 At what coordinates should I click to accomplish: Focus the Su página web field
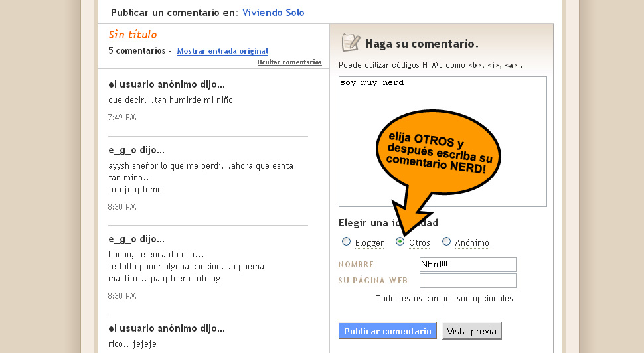click(x=468, y=281)
